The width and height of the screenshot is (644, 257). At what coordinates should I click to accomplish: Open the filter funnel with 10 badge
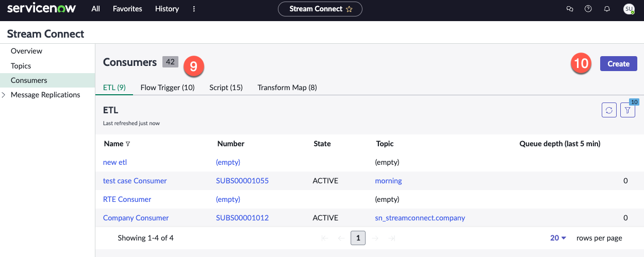pos(628,110)
